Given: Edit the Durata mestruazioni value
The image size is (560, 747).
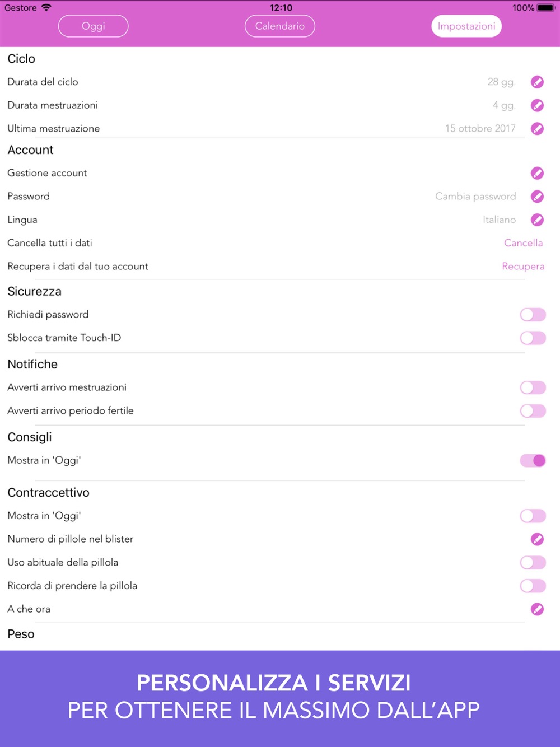Looking at the screenshot, I should 537,105.
